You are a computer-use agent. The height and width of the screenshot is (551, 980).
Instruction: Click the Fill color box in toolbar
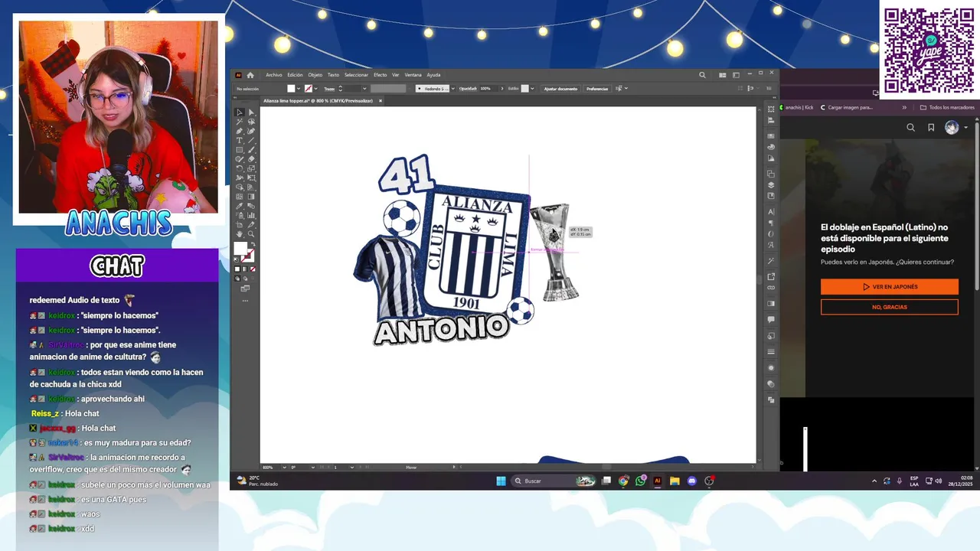[x=240, y=248]
